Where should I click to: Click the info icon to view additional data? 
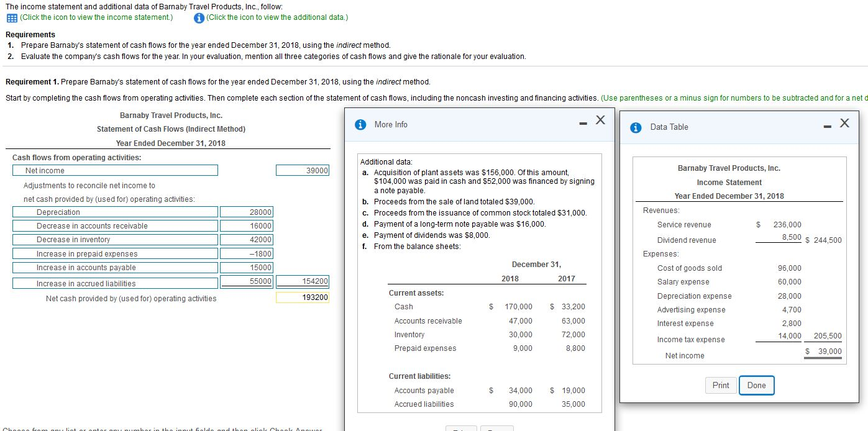pyautogui.click(x=199, y=19)
